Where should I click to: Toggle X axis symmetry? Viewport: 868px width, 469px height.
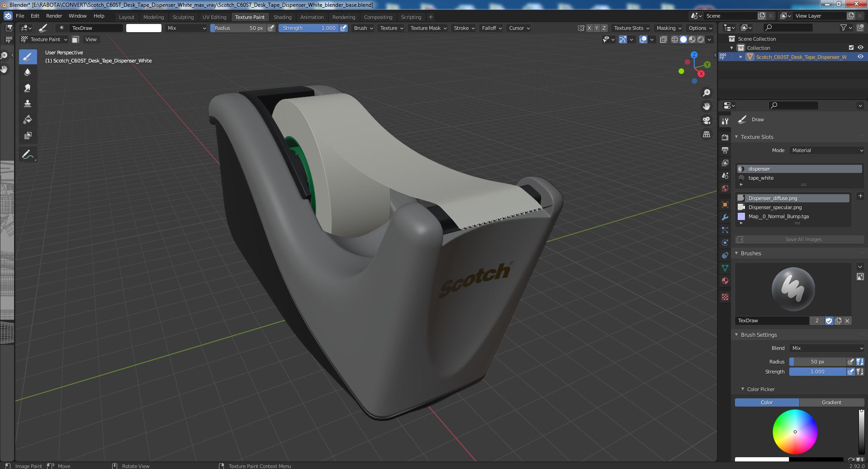coord(589,28)
